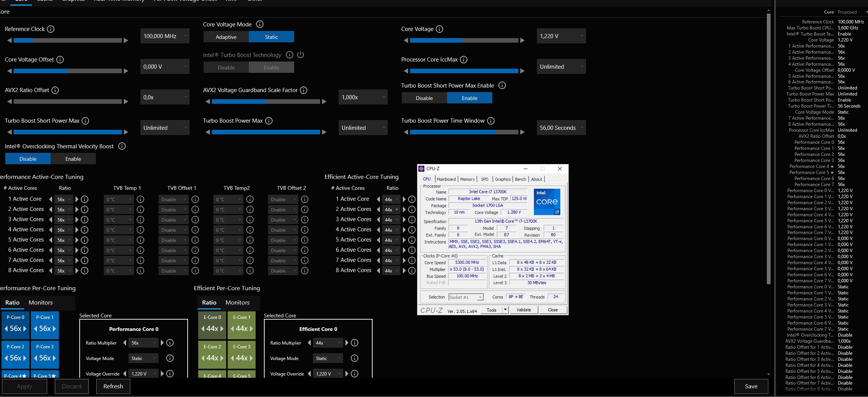Click TVB Offset 2 info icon in 1 Active Core row
Screen dimensions: 868x397
pyautogui.click(x=305, y=199)
